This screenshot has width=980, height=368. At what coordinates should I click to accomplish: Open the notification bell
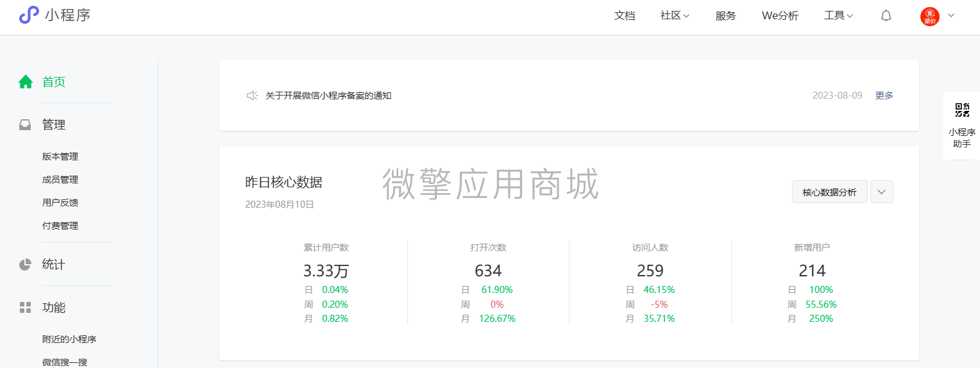click(886, 16)
